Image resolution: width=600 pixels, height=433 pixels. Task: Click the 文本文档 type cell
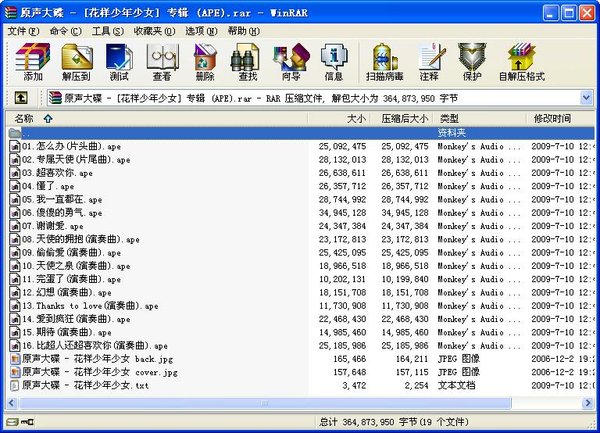pyautogui.click(x=456, y=386)
